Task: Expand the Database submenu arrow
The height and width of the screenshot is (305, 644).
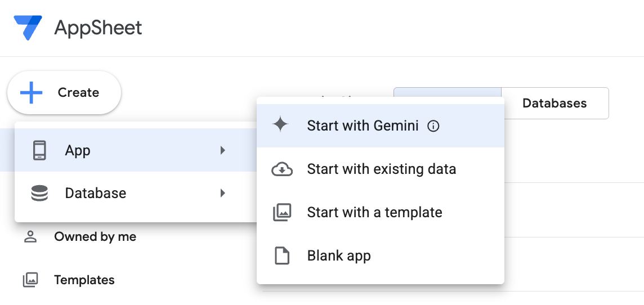Action: (x=222, y=193)
